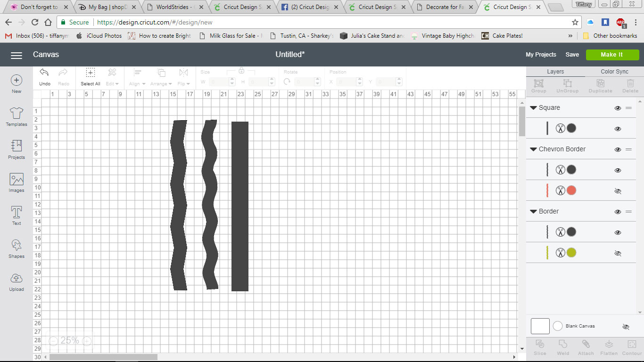Switch to the Color Sync tab
644x362 pixels.
[614, 72]
